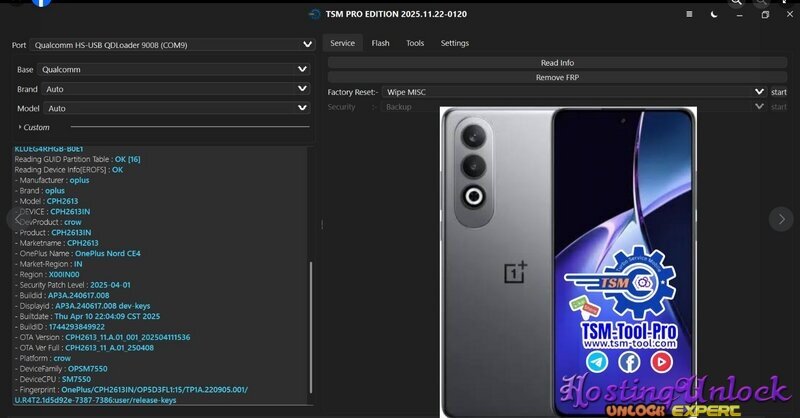Toggle dark mode with the moon icon
The height and width of the screenshot is (418, 800).
coord(713,15)
